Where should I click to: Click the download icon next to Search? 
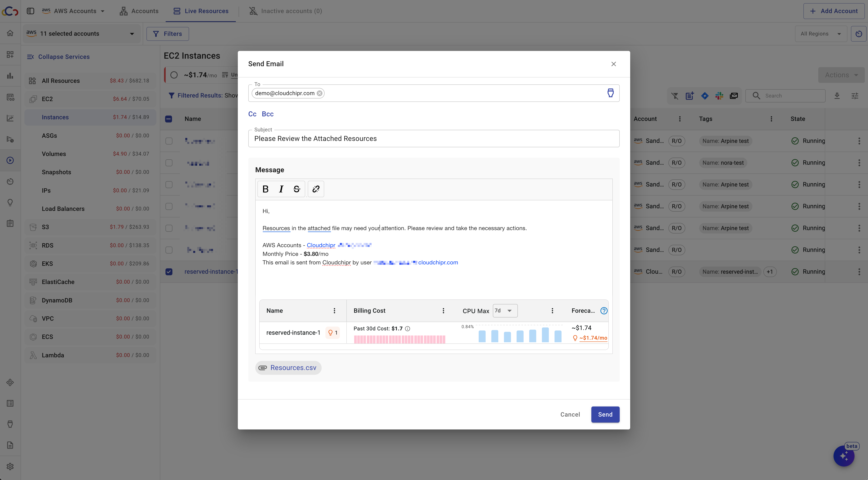point(837,96)
